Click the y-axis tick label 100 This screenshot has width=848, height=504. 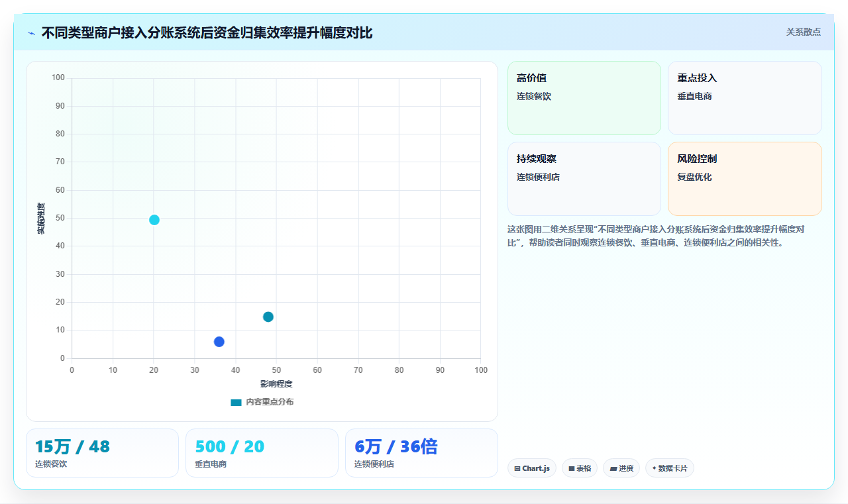point(58,78)
